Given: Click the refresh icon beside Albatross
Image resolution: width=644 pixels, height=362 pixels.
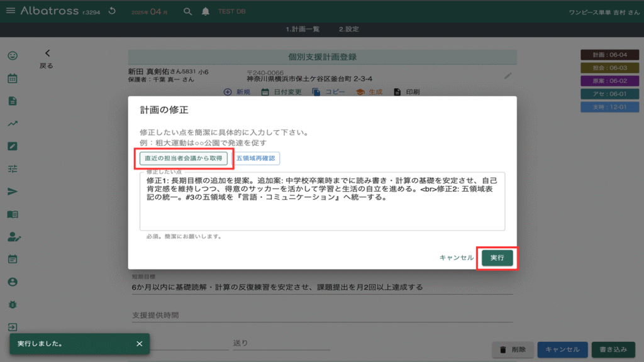Looking at the screenshot, I should 112,11.
